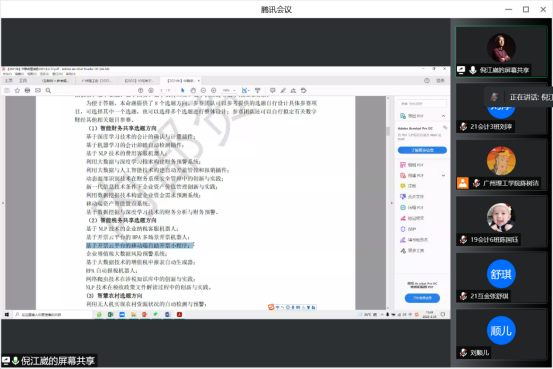The image size is (553, 369).
Task: Select the hand pan tool
Action: pos(193,91)
